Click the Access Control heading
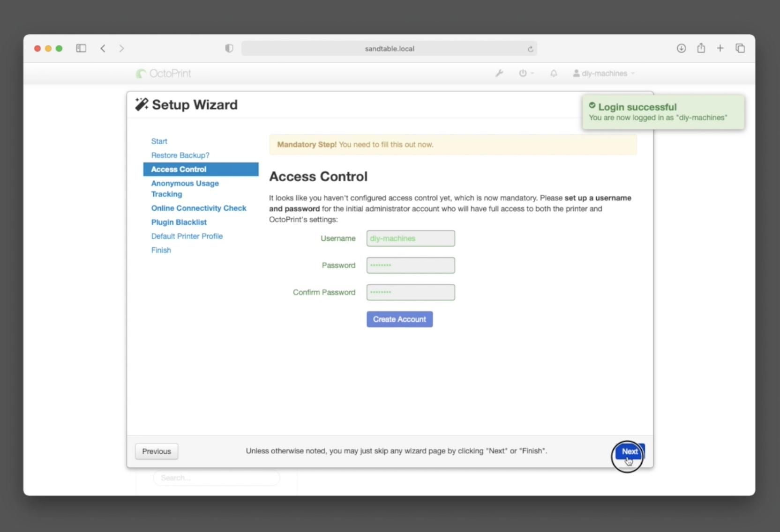This screenshot has height=532, width=780. (x=318, y=177)
